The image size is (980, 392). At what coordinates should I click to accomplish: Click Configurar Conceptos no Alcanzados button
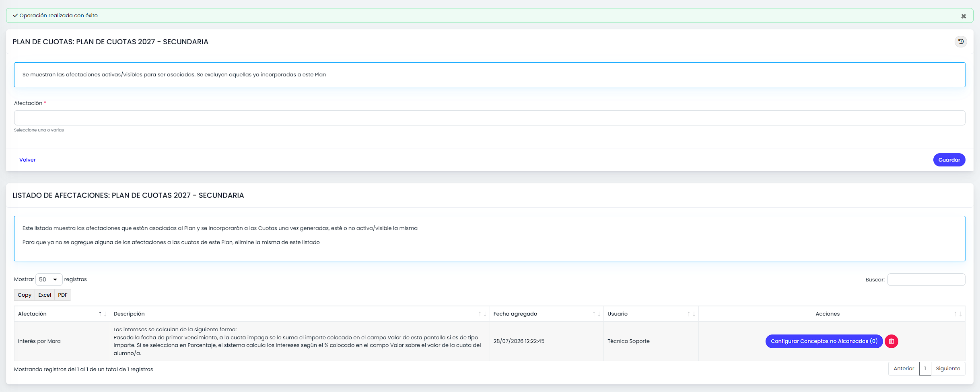point(824,341)
